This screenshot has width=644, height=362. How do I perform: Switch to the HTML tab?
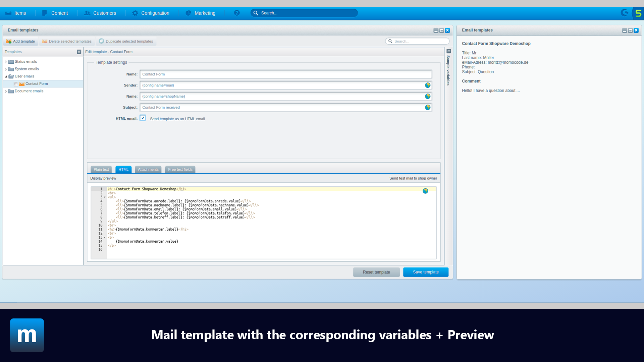[123, 170]
